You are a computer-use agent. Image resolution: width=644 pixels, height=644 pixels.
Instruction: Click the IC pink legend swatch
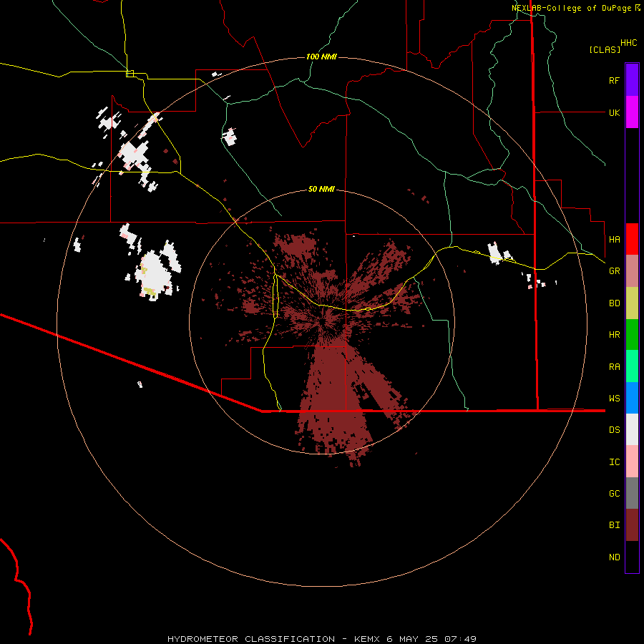[x=632, y=462]
